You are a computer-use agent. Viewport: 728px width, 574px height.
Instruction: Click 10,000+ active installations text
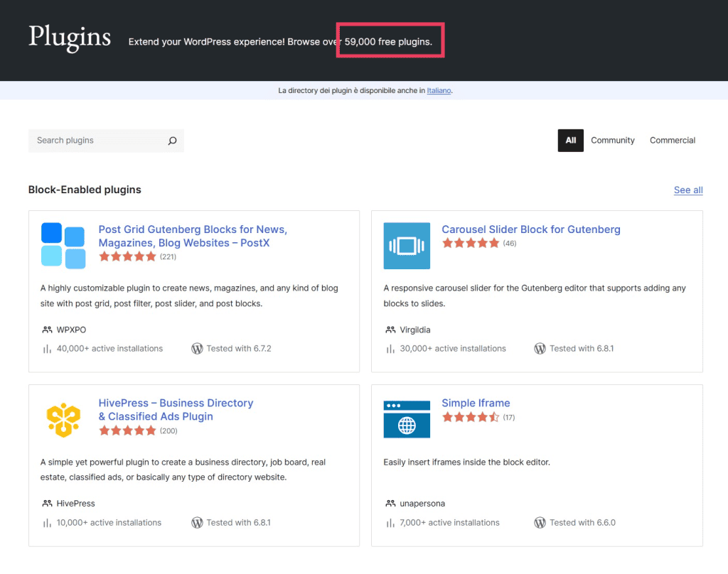point(109,522)
